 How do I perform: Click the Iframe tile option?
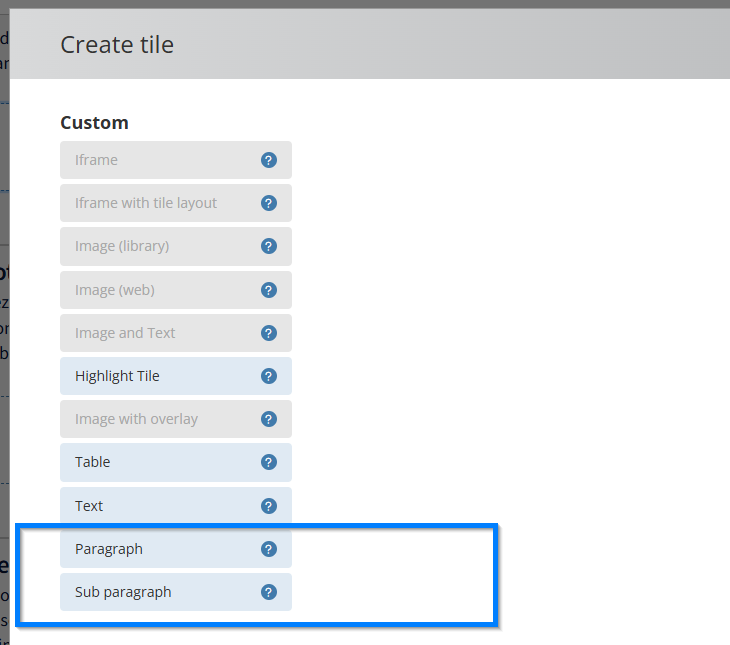(150, 160)
